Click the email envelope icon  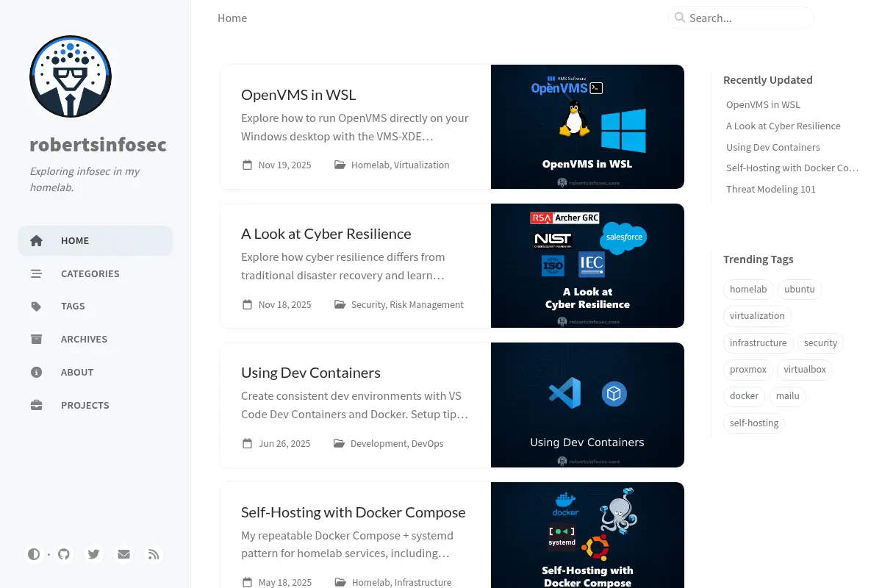123,554
